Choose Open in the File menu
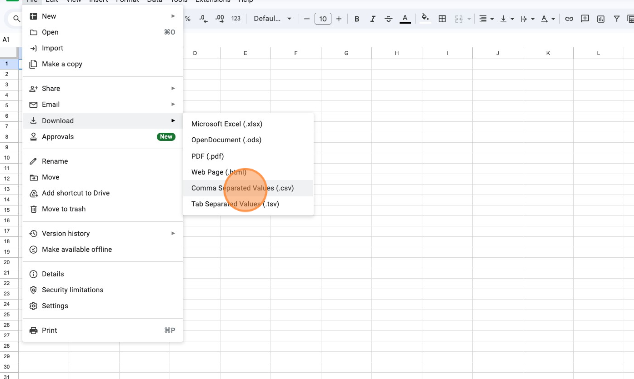The width and height of the screenshot is (634, 379). point(103,32)
